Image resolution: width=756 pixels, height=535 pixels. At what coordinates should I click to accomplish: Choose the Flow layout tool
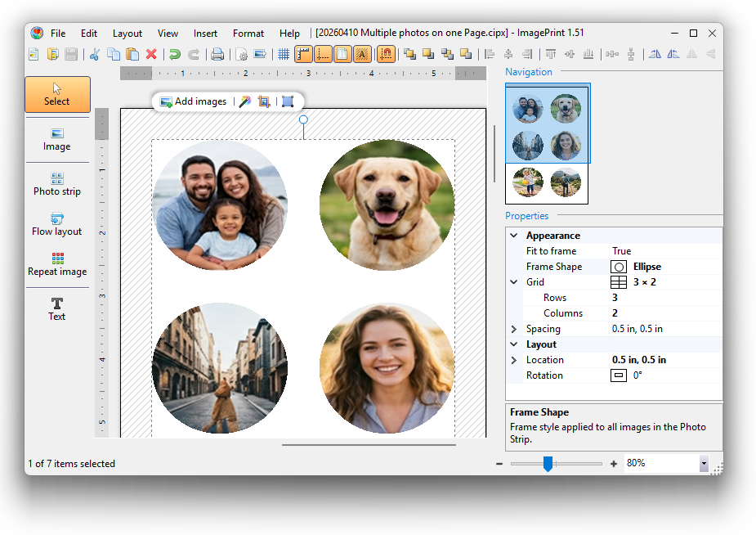click(57, 224)
